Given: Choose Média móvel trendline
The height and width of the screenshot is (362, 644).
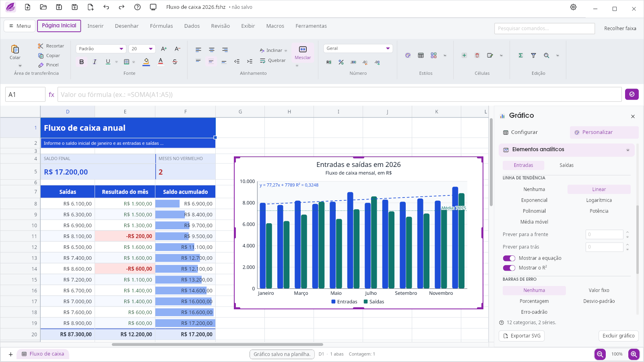Looking at the screenshot, I should (534, 222).
